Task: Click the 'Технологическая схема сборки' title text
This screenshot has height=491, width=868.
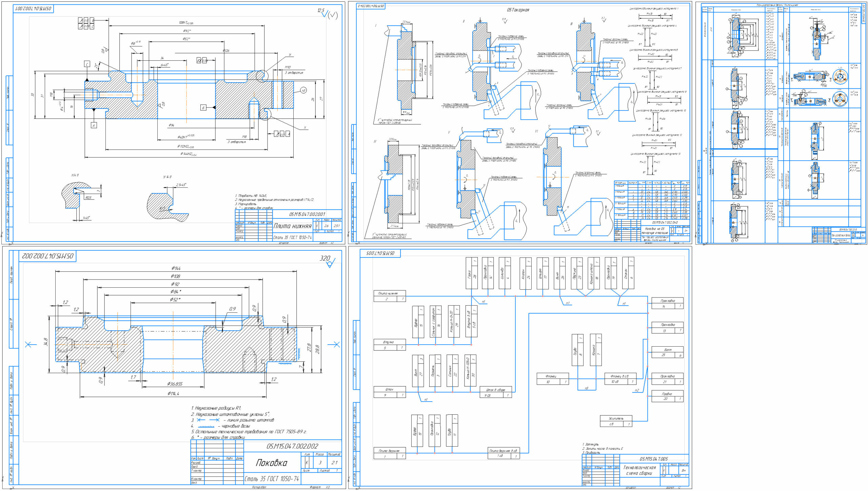Action: click(639, 470)
